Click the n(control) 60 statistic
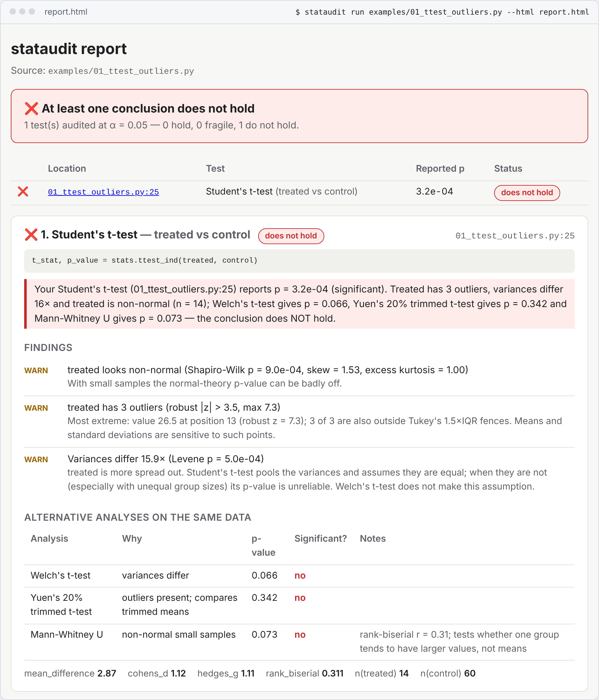The height and width of the screenshot is (700, 599). (448, 674)
